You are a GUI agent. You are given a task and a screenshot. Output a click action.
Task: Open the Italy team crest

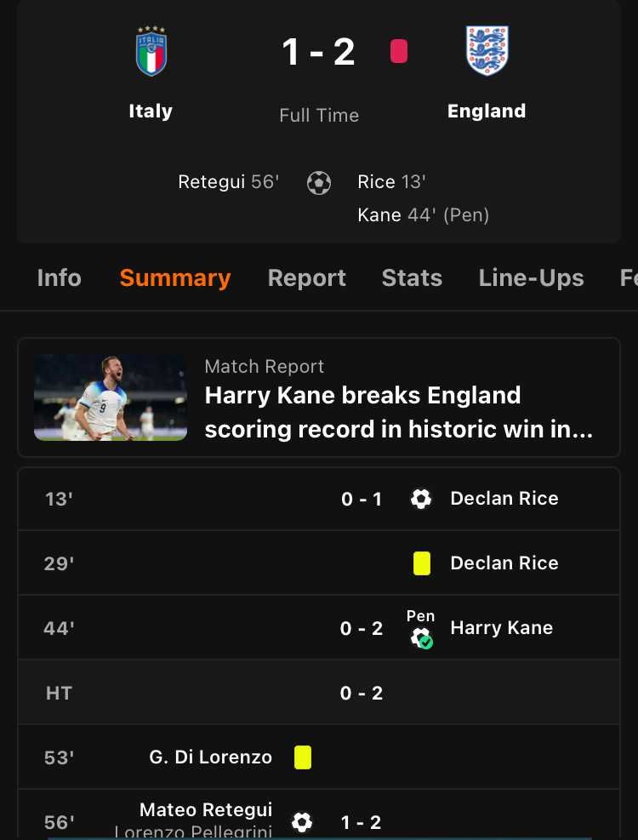(151, 51)
